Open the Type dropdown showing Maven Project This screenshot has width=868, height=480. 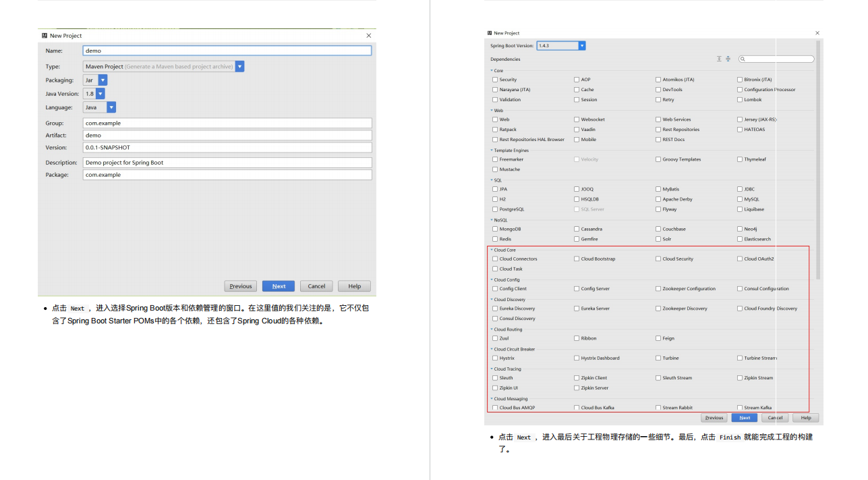point(239,66)
